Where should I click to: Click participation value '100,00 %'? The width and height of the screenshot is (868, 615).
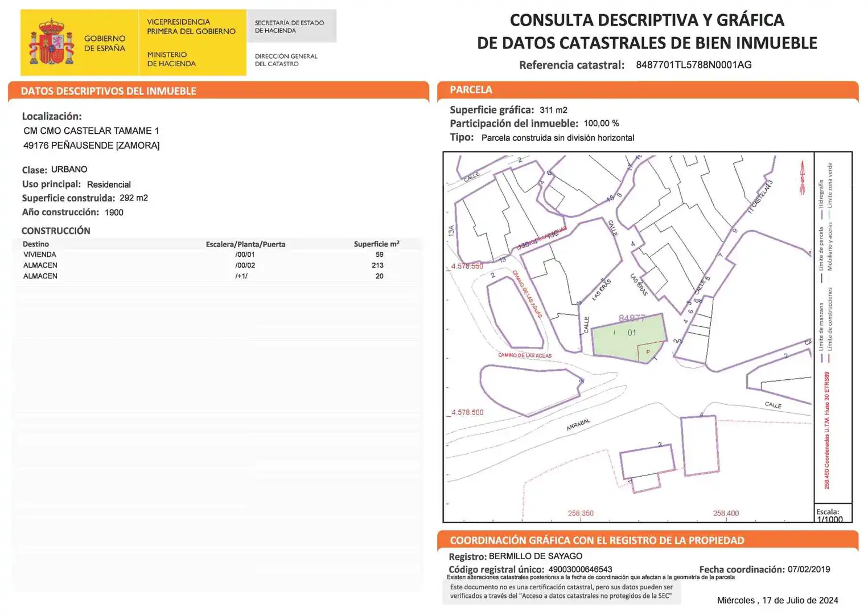pos(601,124)
